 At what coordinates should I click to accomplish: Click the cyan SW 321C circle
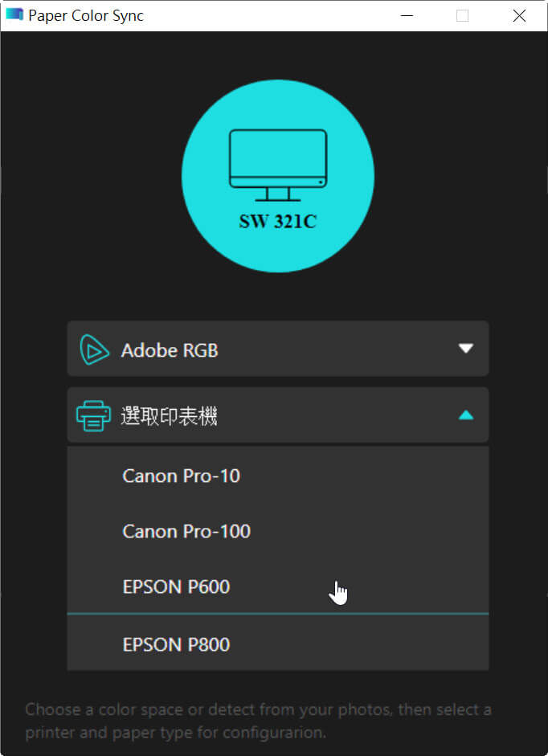tap(278, 176)
